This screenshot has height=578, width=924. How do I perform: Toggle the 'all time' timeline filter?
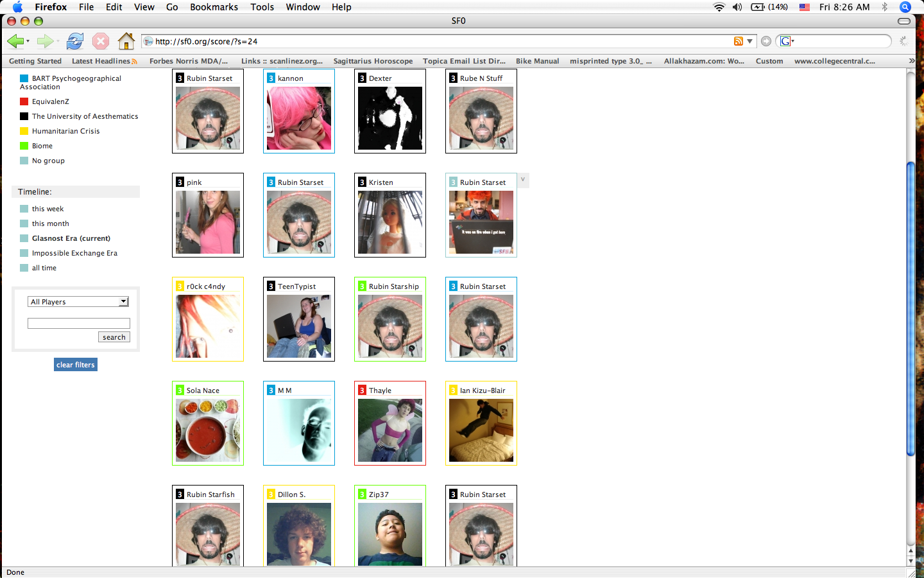click(24, 268)
